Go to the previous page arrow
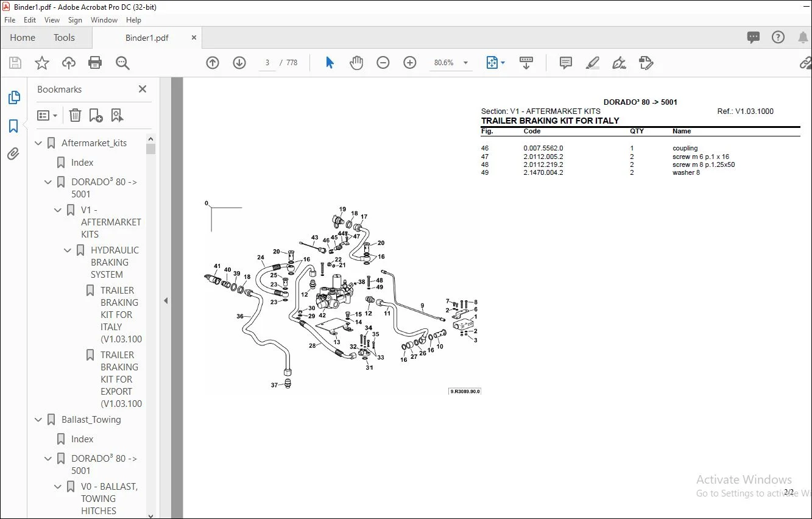The width and height of the screenshot is (812, 519). click(x=213, y=63)
